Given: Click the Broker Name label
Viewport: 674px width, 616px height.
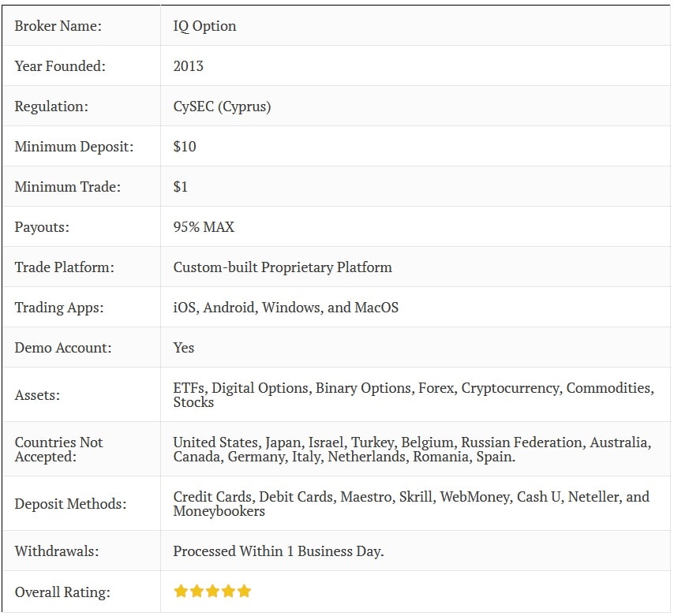Looking at the screenshot, I should (58, 26).
